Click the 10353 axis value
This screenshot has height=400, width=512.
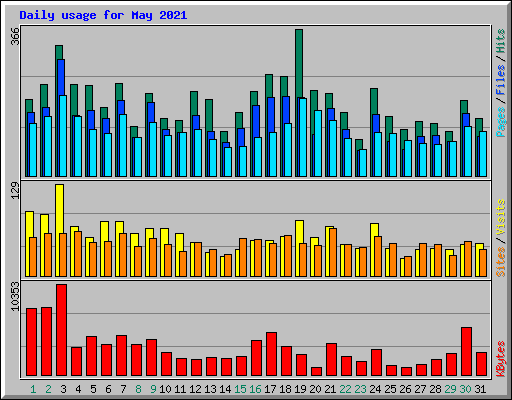[x=15, y=297]
